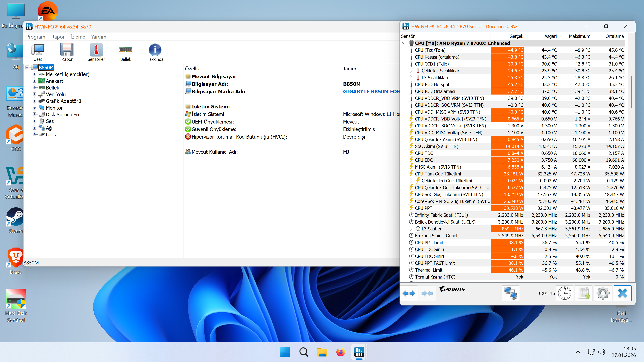Open the Rapor menu
The width and height of the screenshot is (644, 362).
(x=58, y=37)
